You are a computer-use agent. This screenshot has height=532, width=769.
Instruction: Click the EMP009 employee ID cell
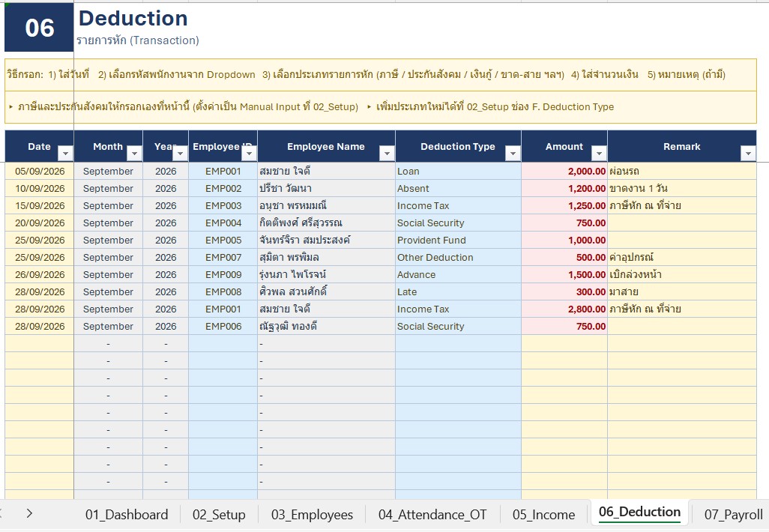(x=223, y=274)
